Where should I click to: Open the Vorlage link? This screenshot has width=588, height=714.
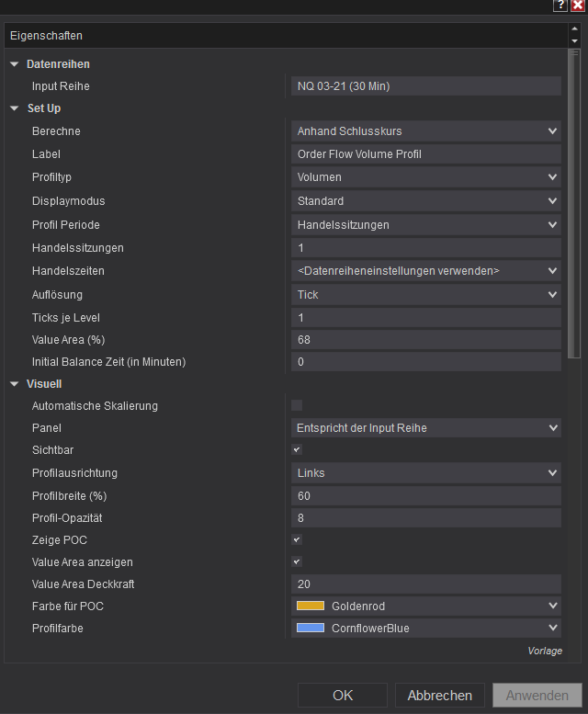point(545,651)
